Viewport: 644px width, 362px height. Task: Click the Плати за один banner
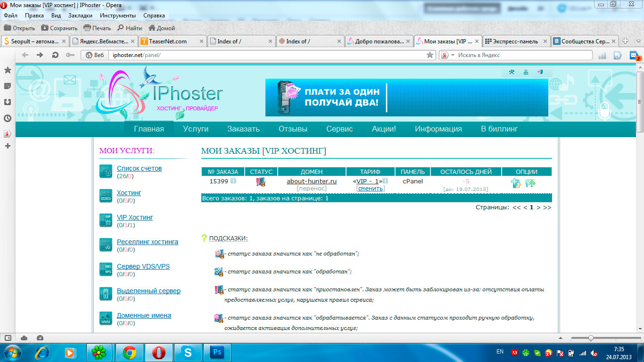(406, 98)
